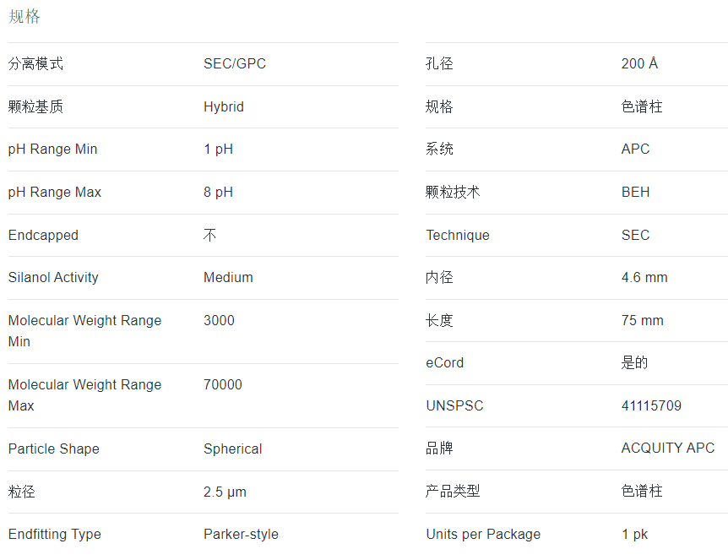Click the ACQUITY APC brand value
This screenshot has height=560, width=728.
(668, 448)
